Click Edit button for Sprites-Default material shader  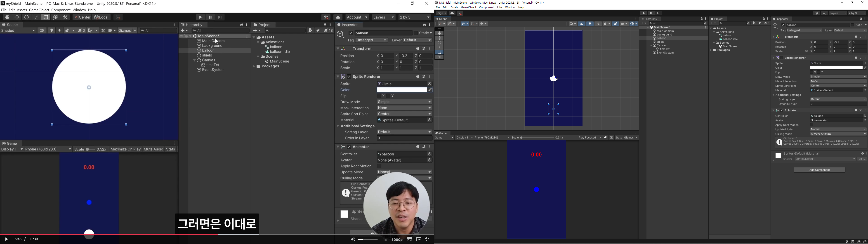862,159
